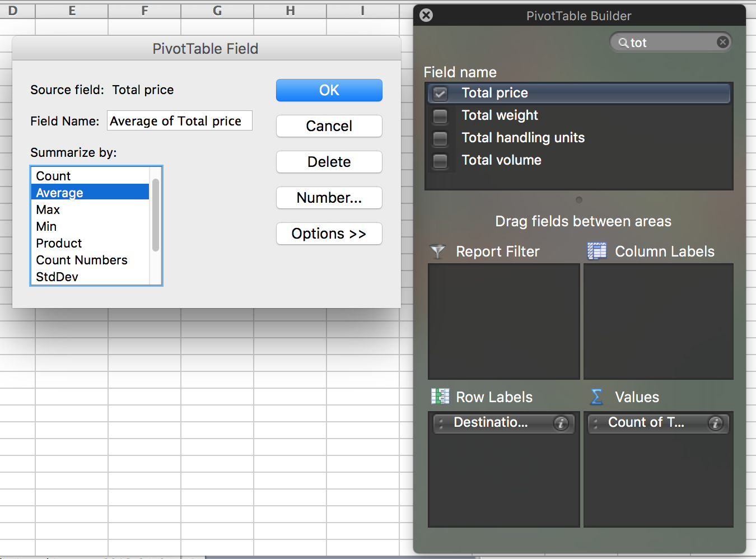Focus the field search box
The height and width of the screenshot is (559, 756).
[671, 43]
